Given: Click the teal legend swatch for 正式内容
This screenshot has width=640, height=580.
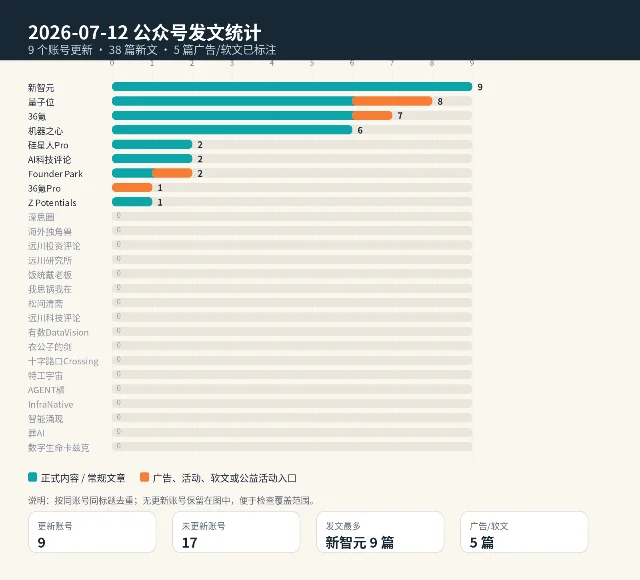Looking at the screenshot, I should 32,477.
